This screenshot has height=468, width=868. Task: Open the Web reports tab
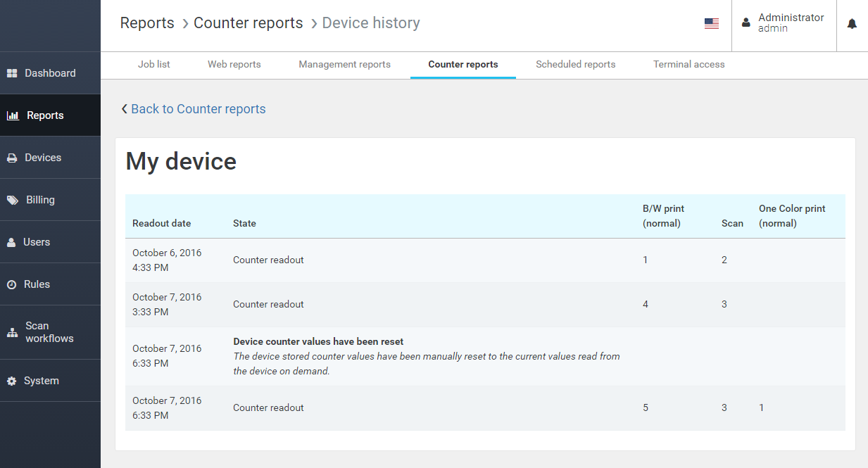tap(234, 64)
